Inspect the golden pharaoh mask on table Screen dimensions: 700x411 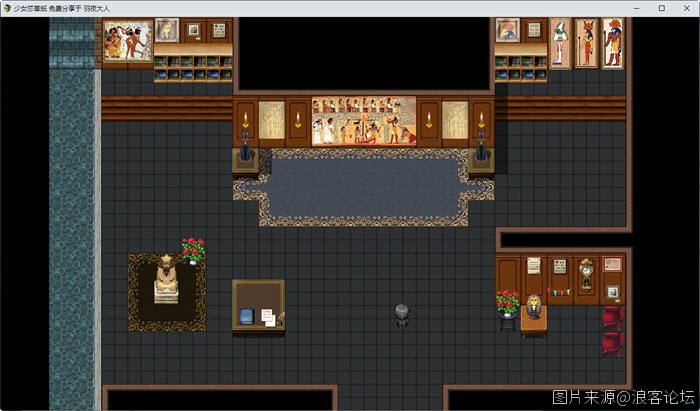point(533,306)
